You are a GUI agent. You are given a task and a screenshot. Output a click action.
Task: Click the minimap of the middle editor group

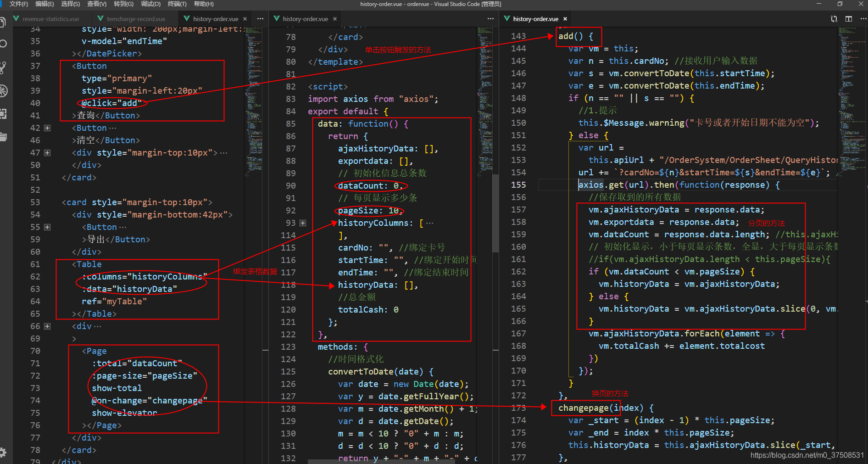point(484,101)
